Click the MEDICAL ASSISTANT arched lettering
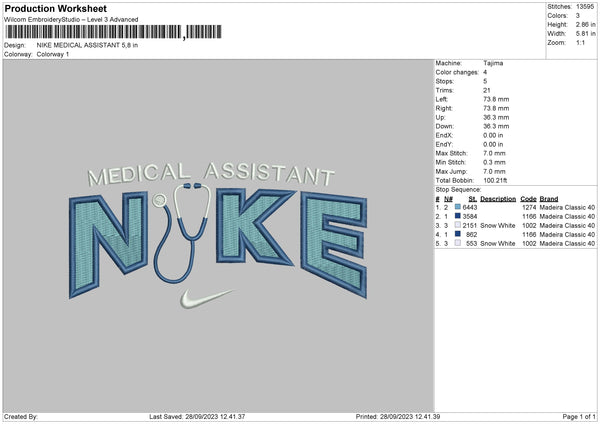Viewport: 600px width, 424px height. 211,174
